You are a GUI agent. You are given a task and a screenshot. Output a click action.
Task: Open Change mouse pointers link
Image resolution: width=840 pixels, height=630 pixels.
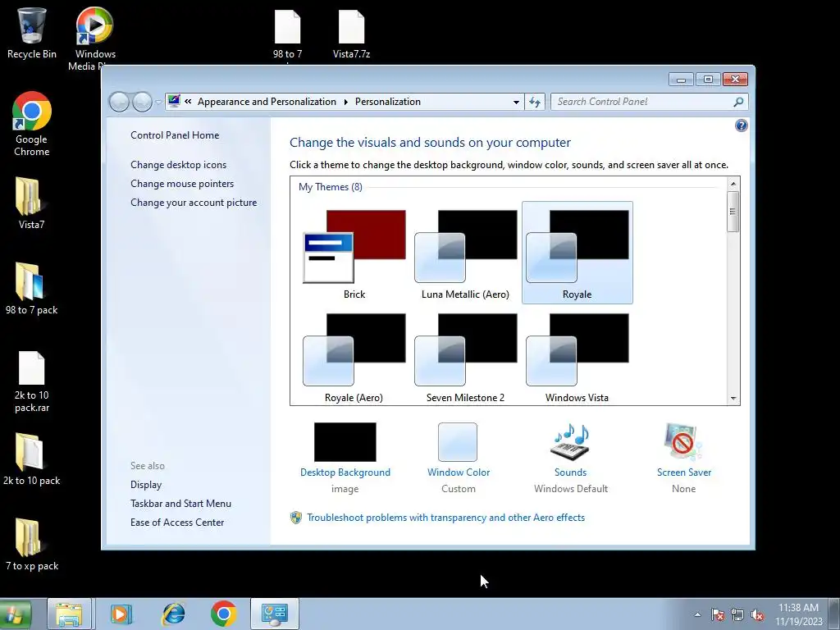tap(182, 183)
